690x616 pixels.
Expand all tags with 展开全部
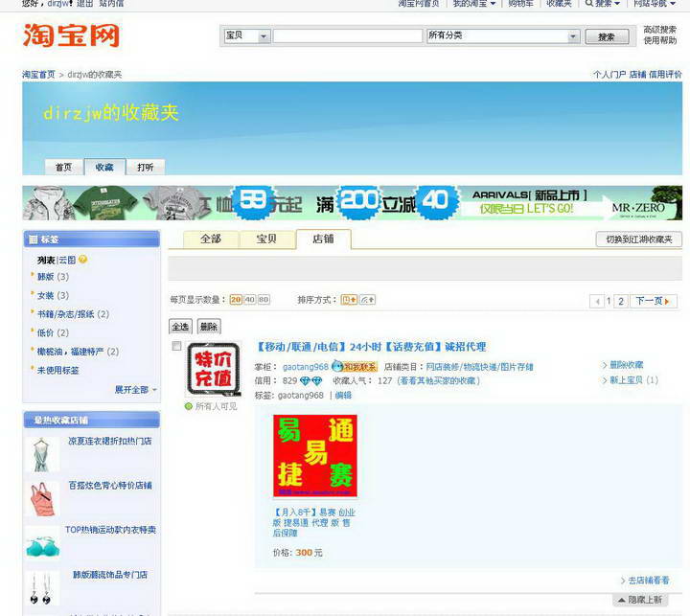coord(135,389)
